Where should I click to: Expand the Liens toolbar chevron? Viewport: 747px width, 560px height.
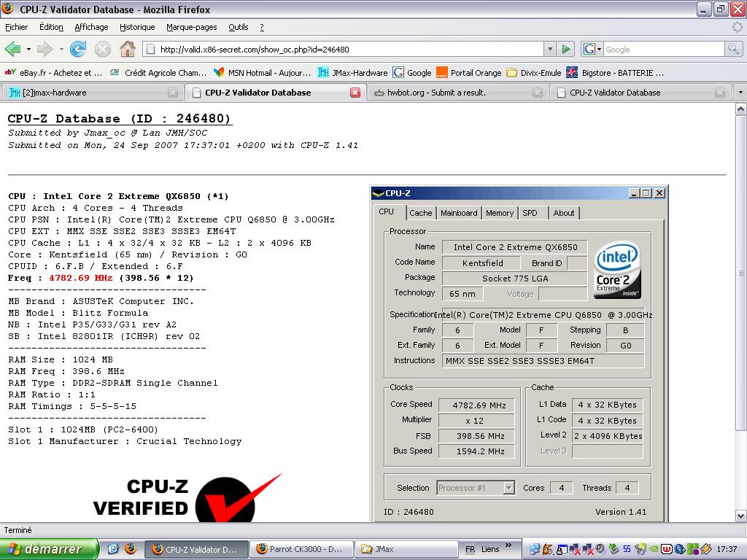[x=508, y=545]
